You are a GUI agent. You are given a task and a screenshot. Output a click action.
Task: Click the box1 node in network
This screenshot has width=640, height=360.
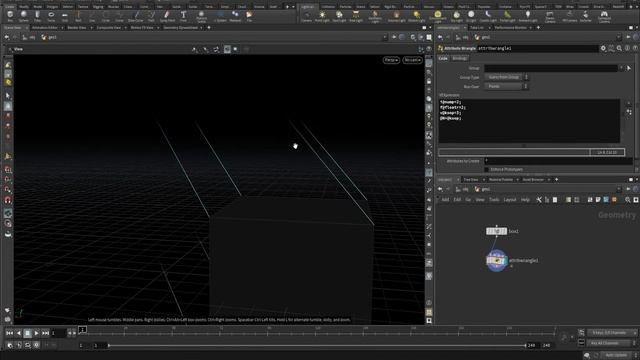tap(496, 231)
